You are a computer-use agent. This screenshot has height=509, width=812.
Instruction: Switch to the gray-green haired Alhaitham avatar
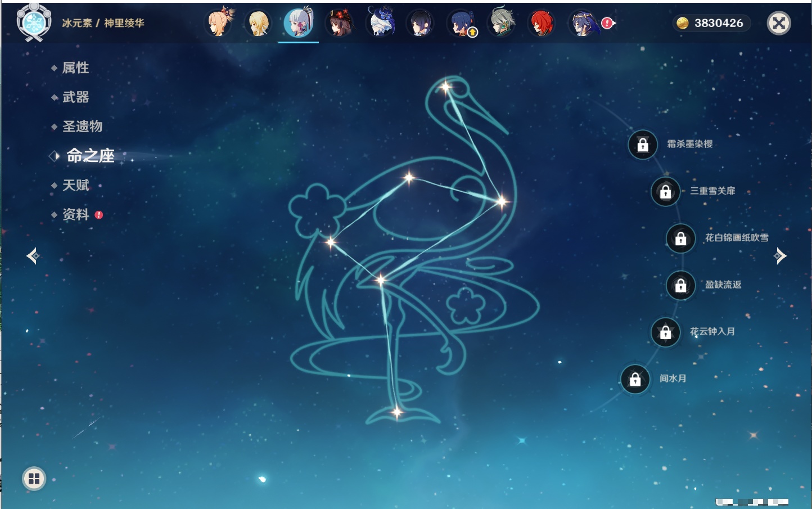pos(502,23)
